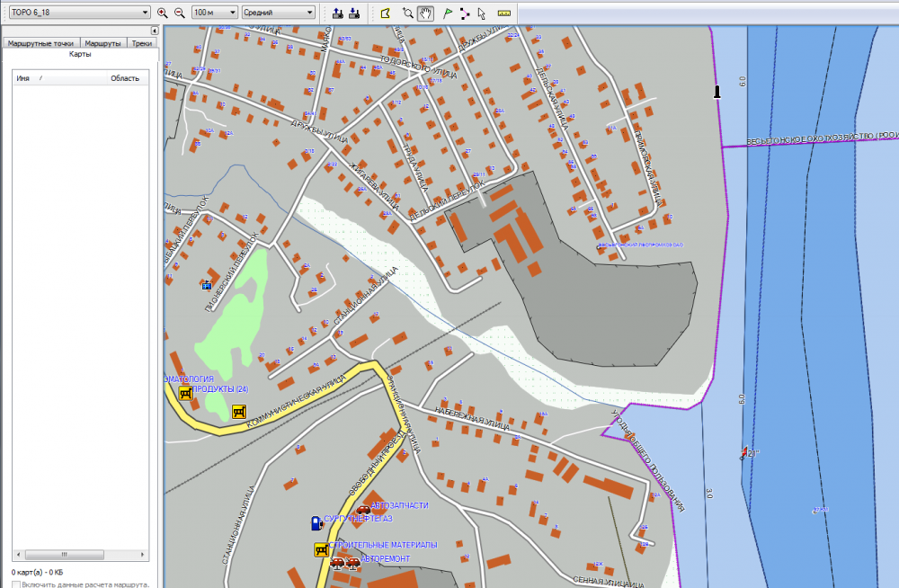Choose the Selection arrow tool
The height and width of the screenshot is (588, 899).
pyautogui.click(x=482, y=13)
